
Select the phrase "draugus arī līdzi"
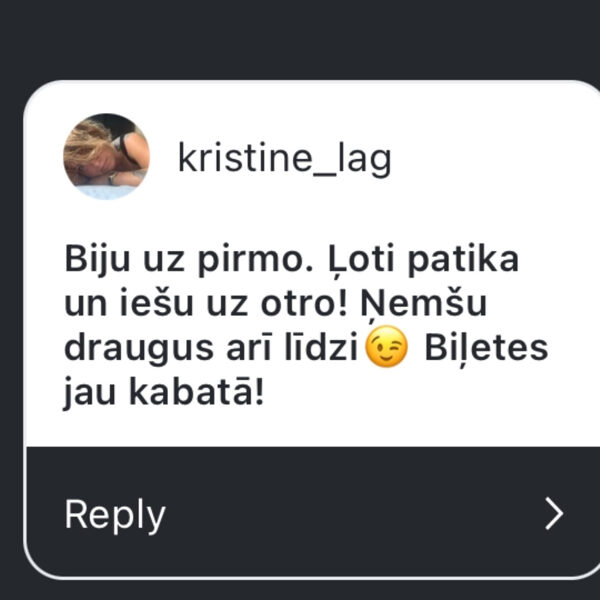coord(211,348)
